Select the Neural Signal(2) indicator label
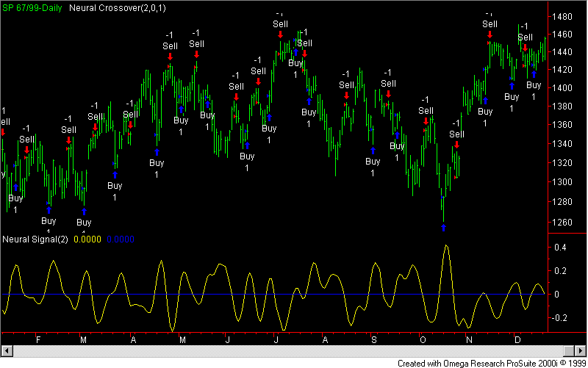 pyautogui.click(x=35, y=239)
